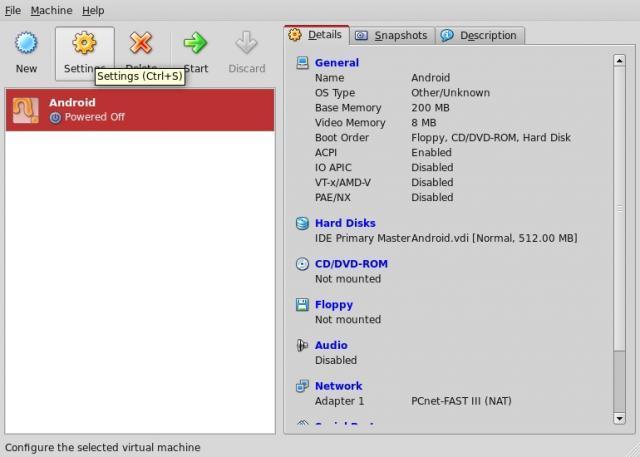This screenshot has height=457, width=640.
Task: Click the Description tab bubble icon
Action: click(447, 35)
